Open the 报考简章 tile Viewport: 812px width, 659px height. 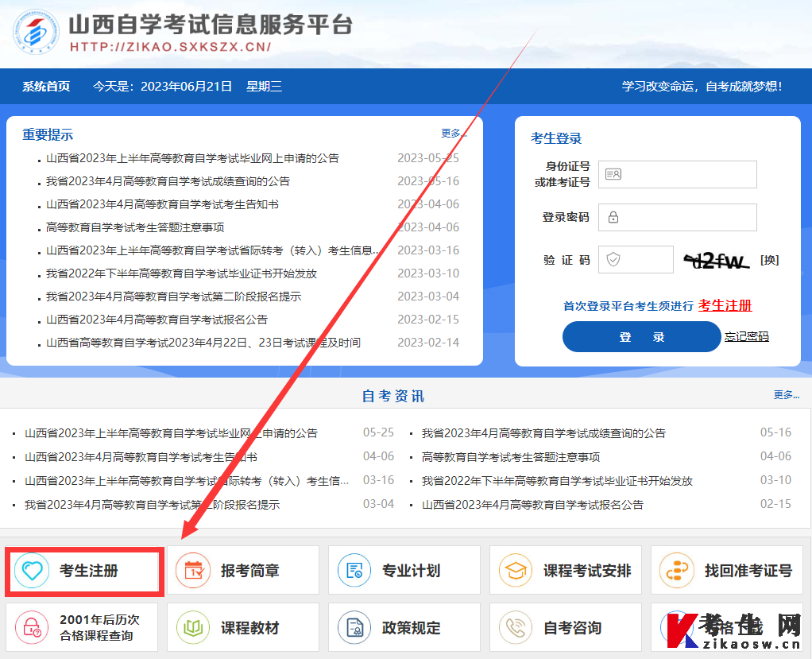pyautogui.click(x=243, y=570)
